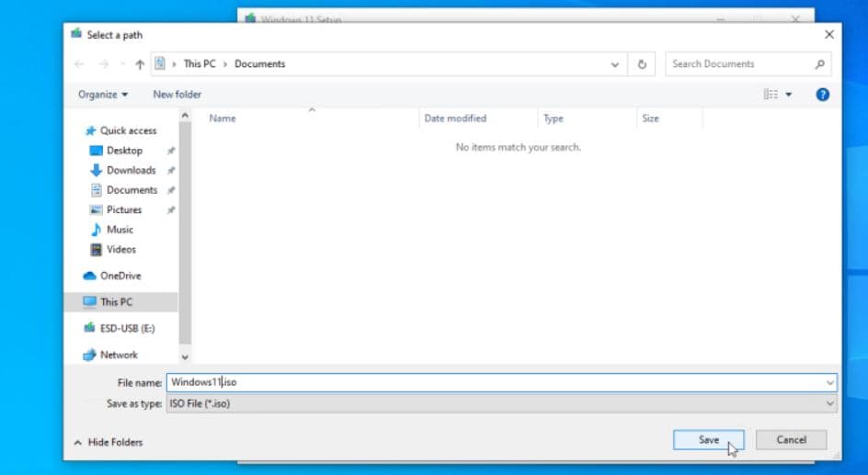
Task: Click the navigation pane scroll down arrow
Action: (185, 357)
